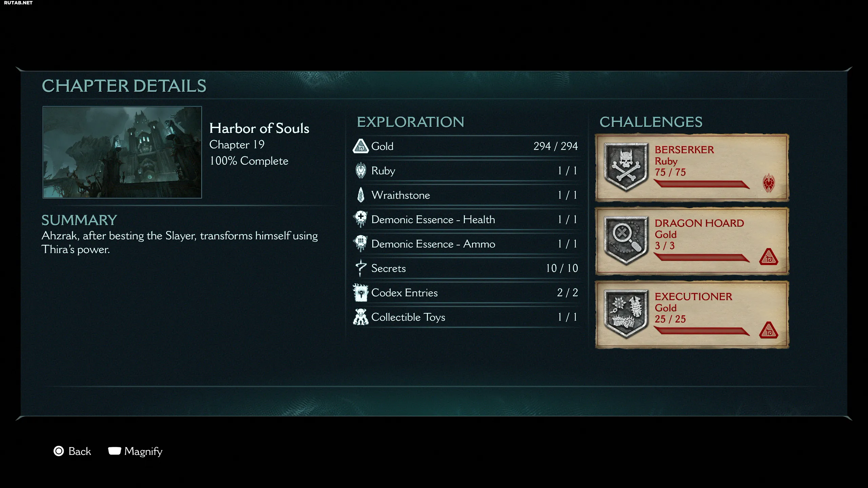Click the Back button prompt
The image size is (868, 488).
coord(72,451)
